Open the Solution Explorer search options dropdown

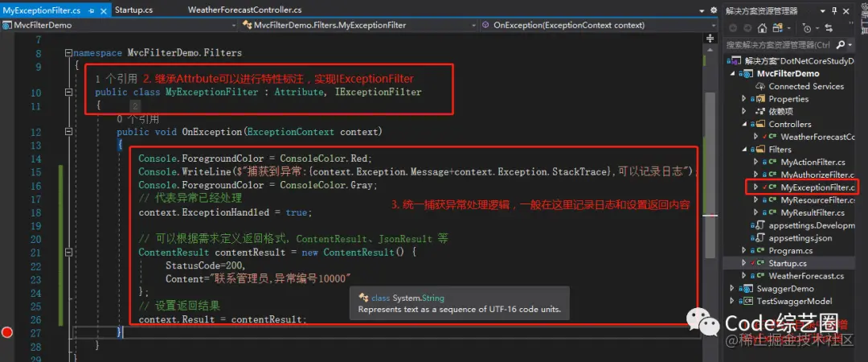[x=850, y=45]
